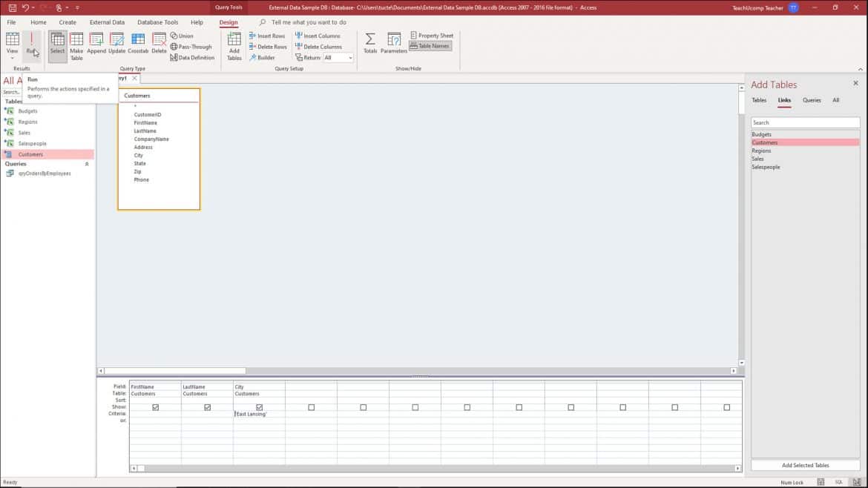Click the design grid horizontal scrollbar
Screen dimensions: 868x488
tap(435, 468)
